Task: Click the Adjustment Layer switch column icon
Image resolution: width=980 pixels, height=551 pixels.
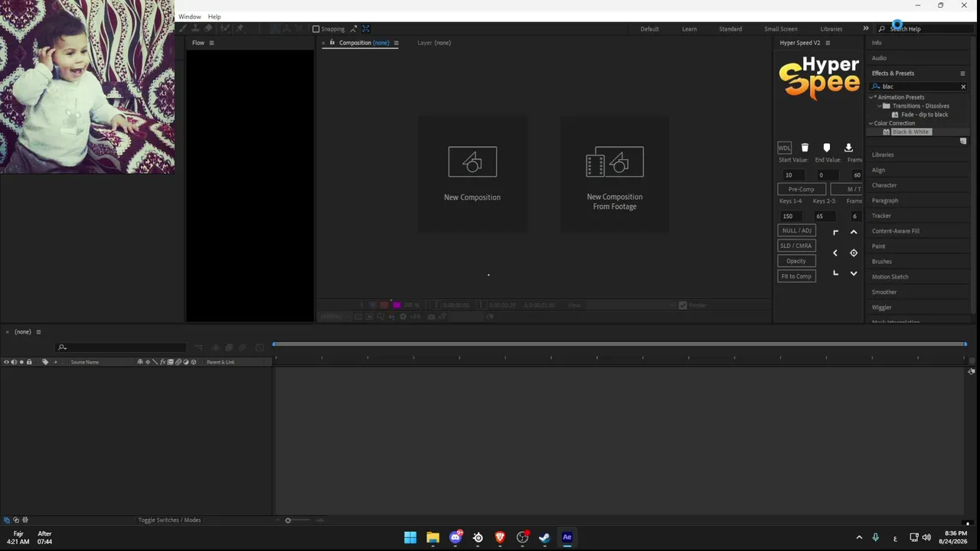Action: click(185, 362)
